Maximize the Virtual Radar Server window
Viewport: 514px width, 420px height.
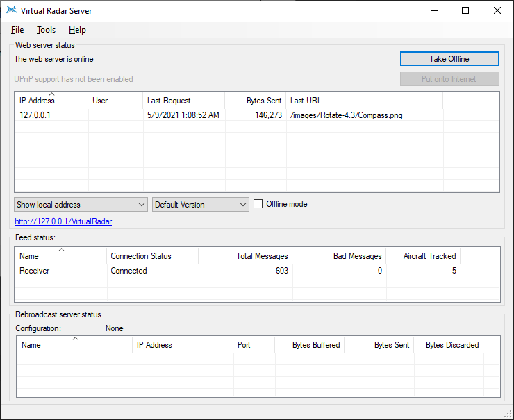pos(465,10)
